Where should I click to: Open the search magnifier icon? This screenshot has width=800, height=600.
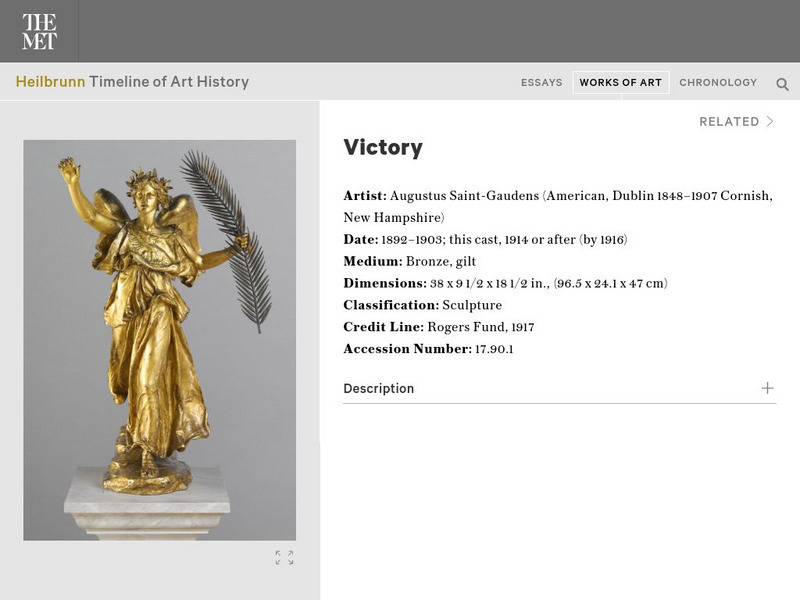[x=782, y=84]
